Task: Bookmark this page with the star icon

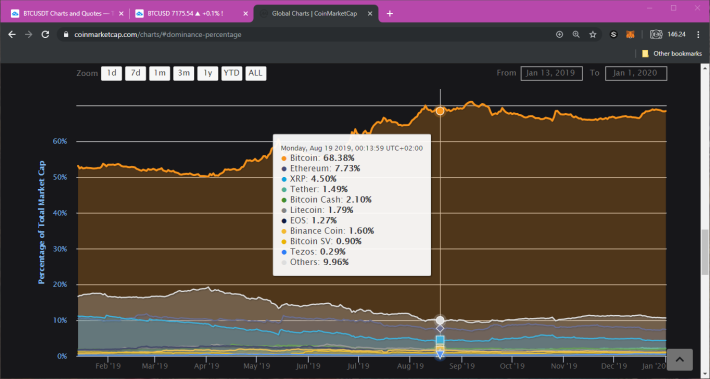Action: click(593, 34)
